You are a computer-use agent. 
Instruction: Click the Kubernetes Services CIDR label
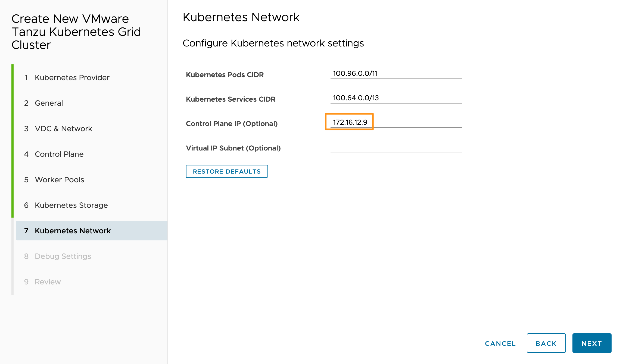pyautogui.click(x=231, y=99)
